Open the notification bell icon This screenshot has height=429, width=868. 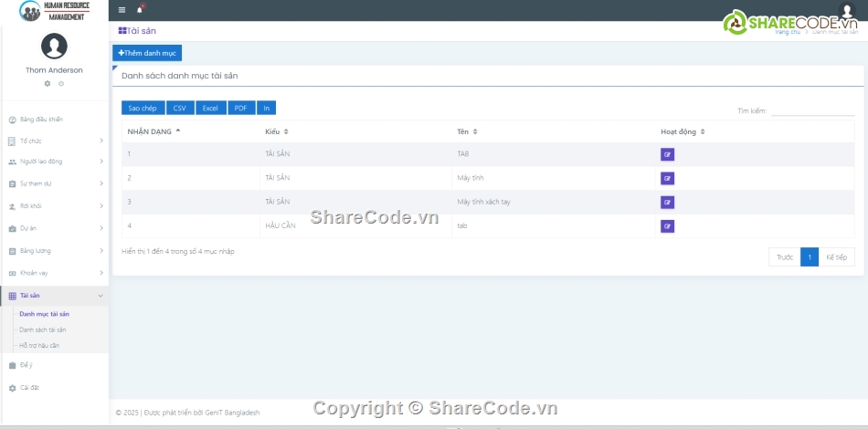[140, 9]
